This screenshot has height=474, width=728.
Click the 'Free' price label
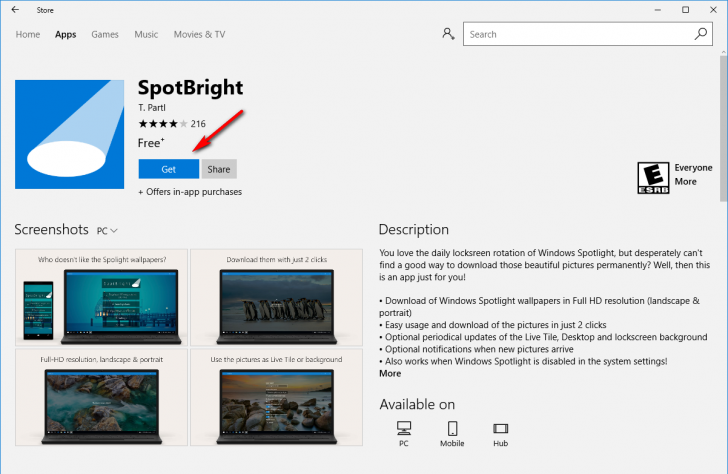(151, 143)
